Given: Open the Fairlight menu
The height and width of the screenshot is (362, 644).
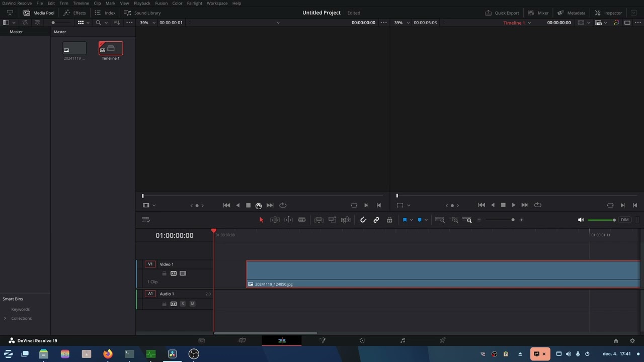Looking at the screenshot, I should click(195, 3).
